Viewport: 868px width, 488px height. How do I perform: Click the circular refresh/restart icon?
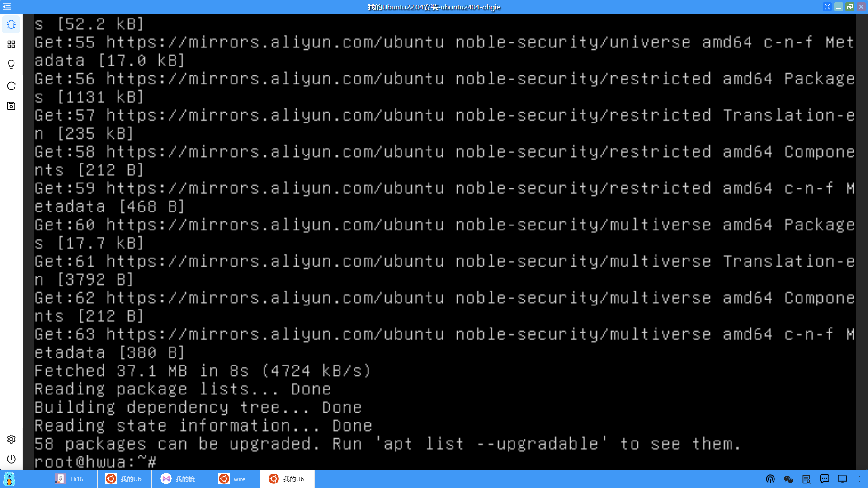(x=11, y=86)
